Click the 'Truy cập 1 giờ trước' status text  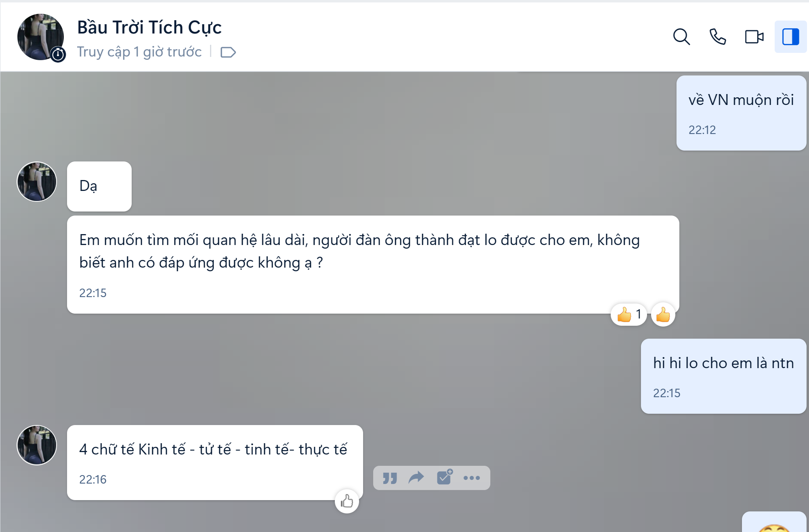[x=139, y=52]
